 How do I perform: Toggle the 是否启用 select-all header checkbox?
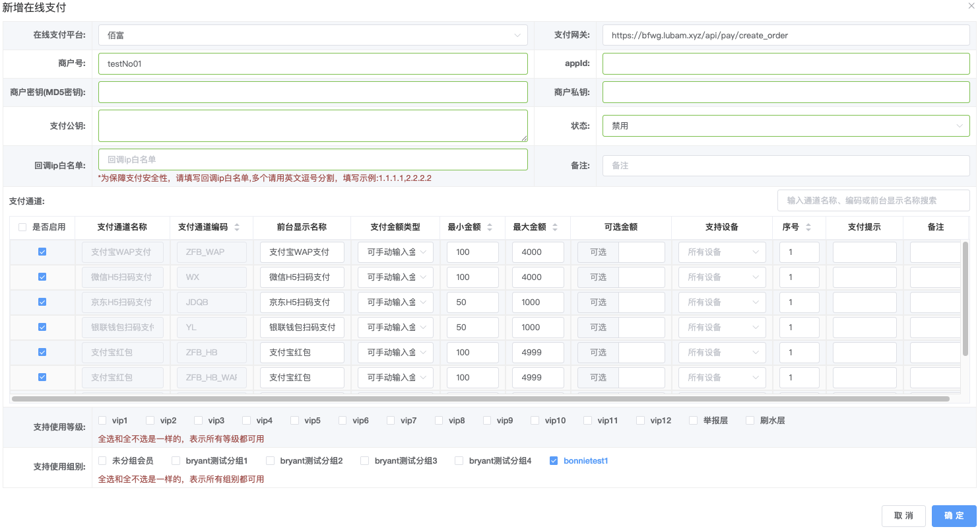point(23,227)
